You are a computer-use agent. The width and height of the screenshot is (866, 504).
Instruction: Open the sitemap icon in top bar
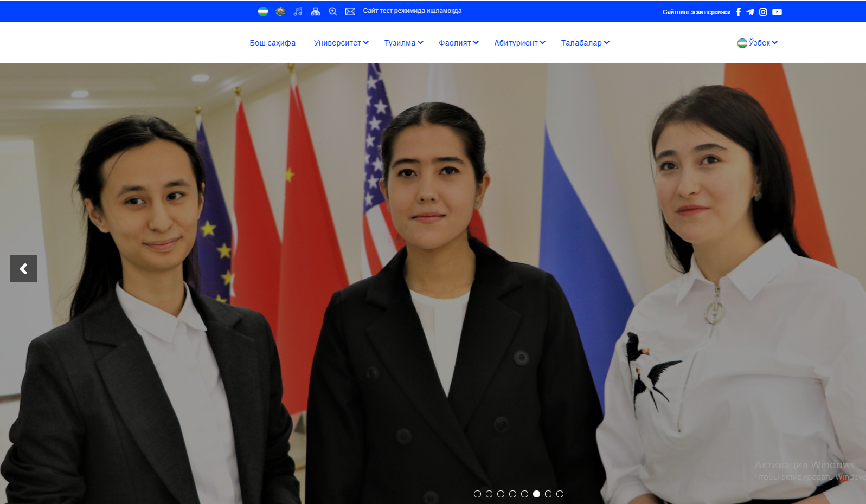pyautogui.click(x=316, y=11)
